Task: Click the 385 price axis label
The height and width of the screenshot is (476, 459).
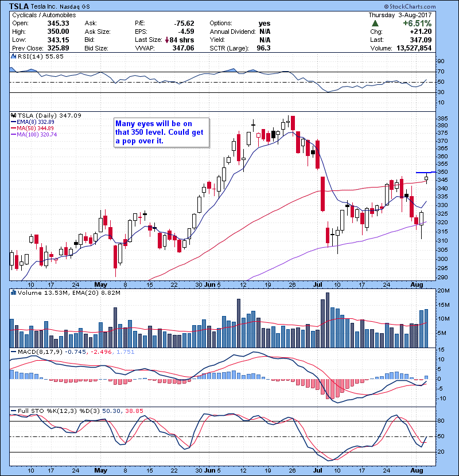Action: (x=442, y=118)
